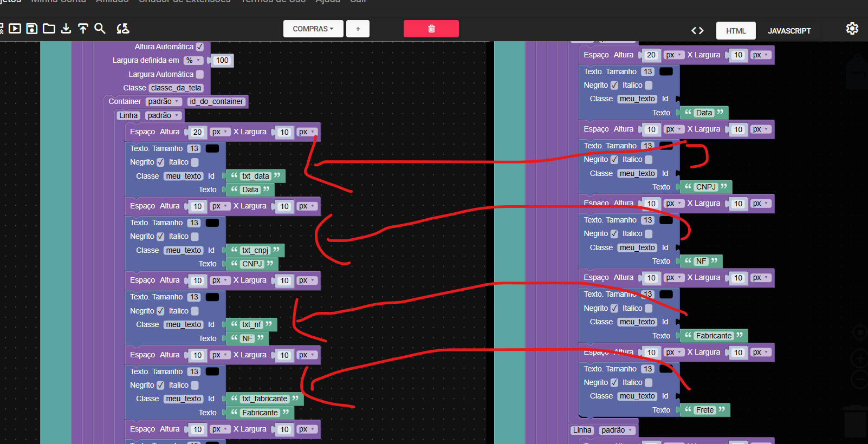This screenshot has width=868, height=444.
Task: Edit Tamanho 13 in the txt_nf text block
Action: tap(194, 297)
